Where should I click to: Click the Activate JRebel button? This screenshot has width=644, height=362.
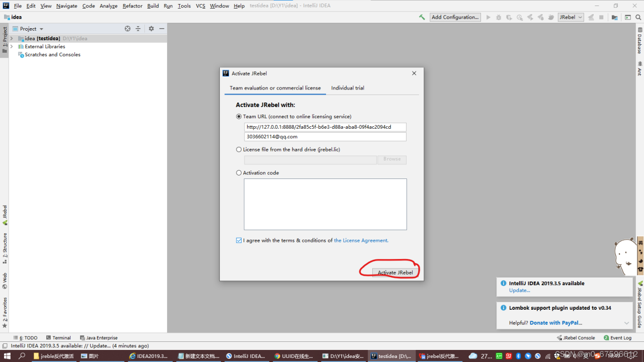pyautogui.click(x=395, y=273)
